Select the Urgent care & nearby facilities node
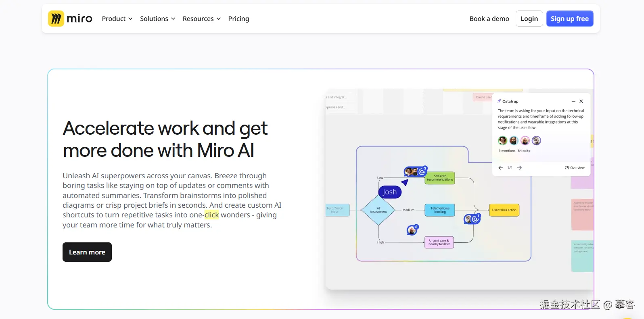644x319 pixels. (439, 242)
